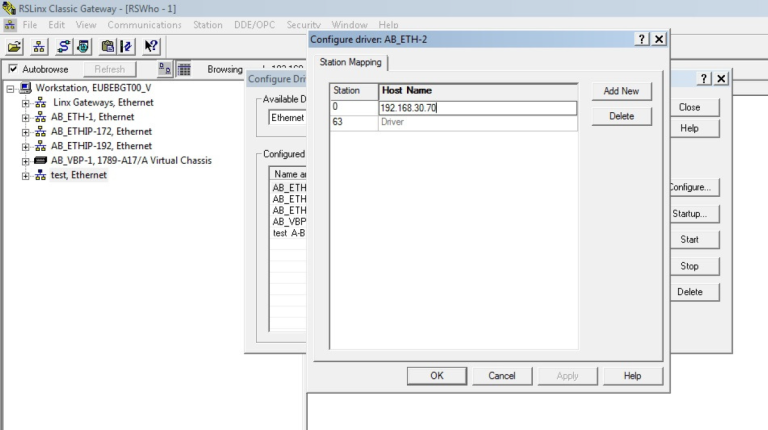Expand the AB_ETHIP-172, Ethernet node
Image resolution: width=768 pixels, height=430 pixels.
tap(25, 132)
